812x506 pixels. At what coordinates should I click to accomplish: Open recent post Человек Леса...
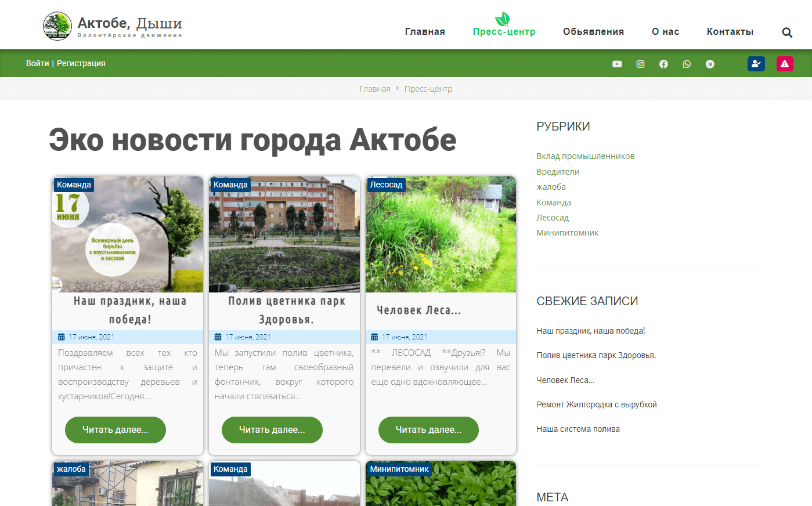(565, 380)
